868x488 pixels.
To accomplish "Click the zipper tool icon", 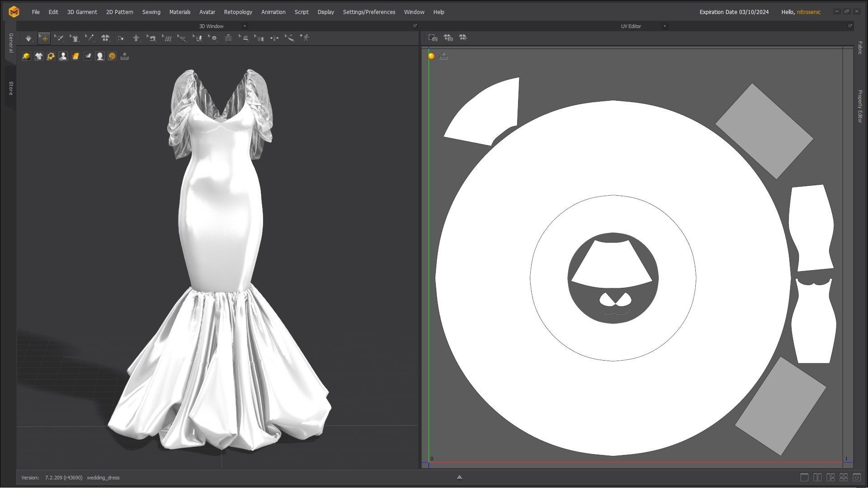I will [228, 38].
